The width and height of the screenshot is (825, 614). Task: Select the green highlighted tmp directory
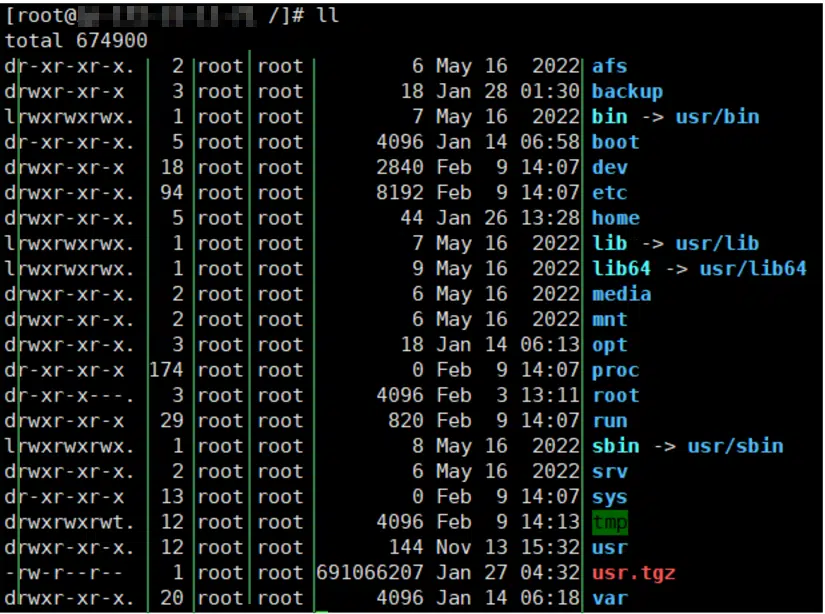(610, 522)
